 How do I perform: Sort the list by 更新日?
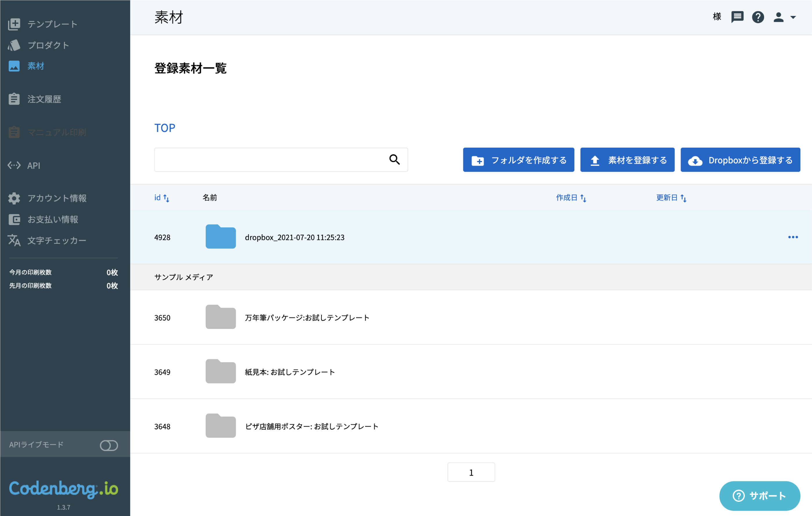[671, 198]
